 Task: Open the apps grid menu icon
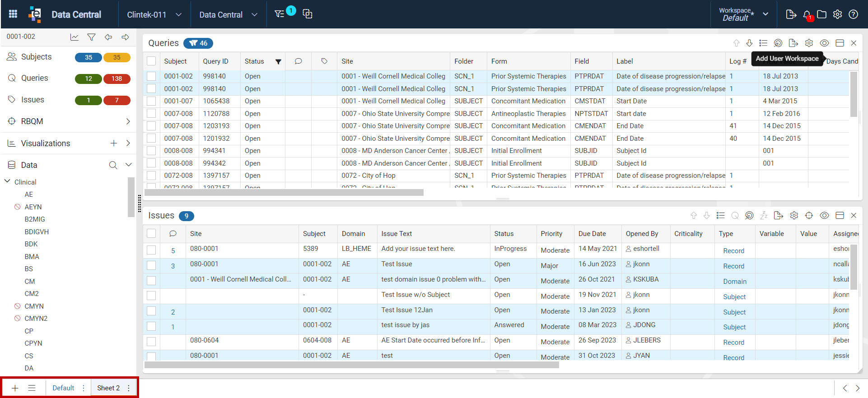[x=13, y=14]
